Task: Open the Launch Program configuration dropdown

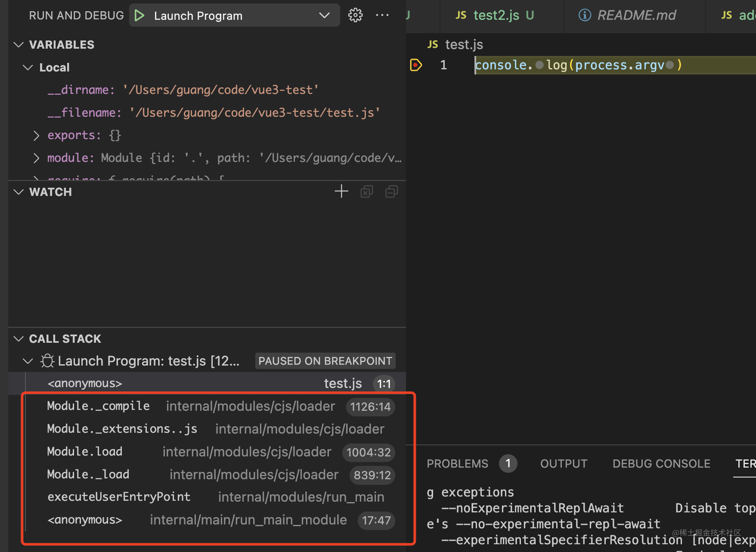Action: [x=325, y=16]
